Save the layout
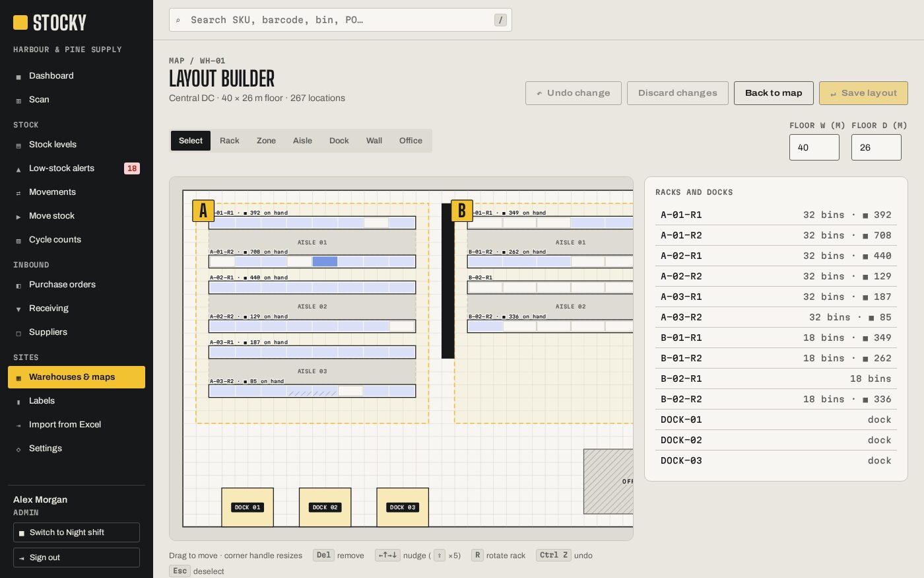This screenshot has height=578, width=924. tap(863, 93)
